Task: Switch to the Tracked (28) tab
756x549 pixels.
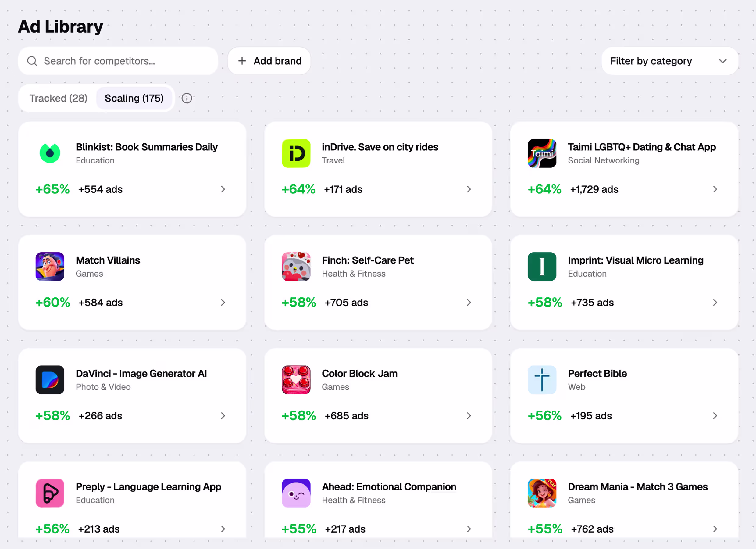Action: [x=58, y=98]
